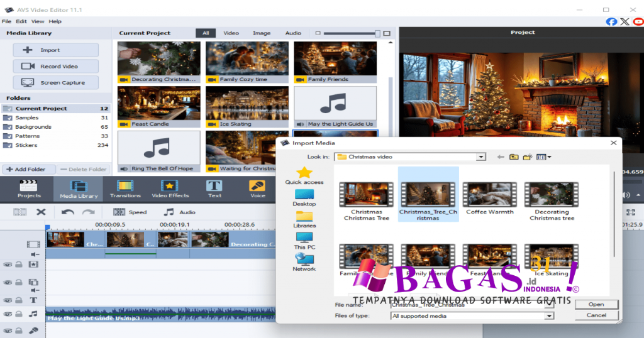Viewport: 644px width, 338px height.
Task: Open the Facebook link icon
Action: pos(611,22)
